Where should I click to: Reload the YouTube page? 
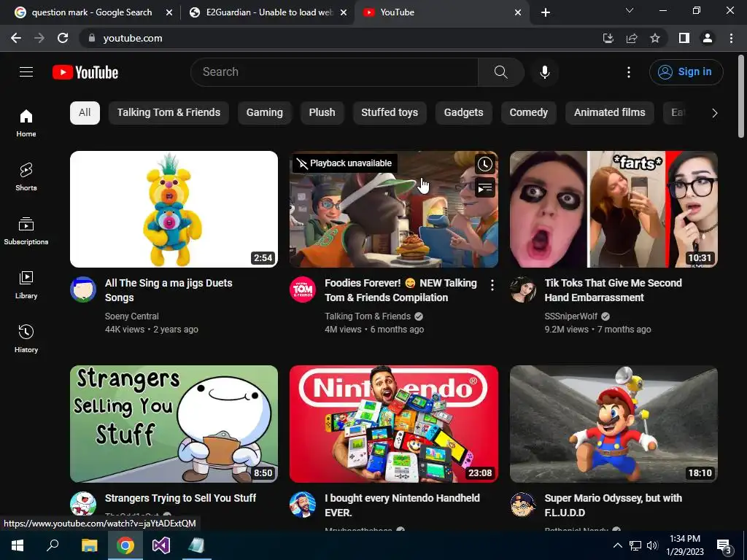pyautogui.click(x=63, y=38)
